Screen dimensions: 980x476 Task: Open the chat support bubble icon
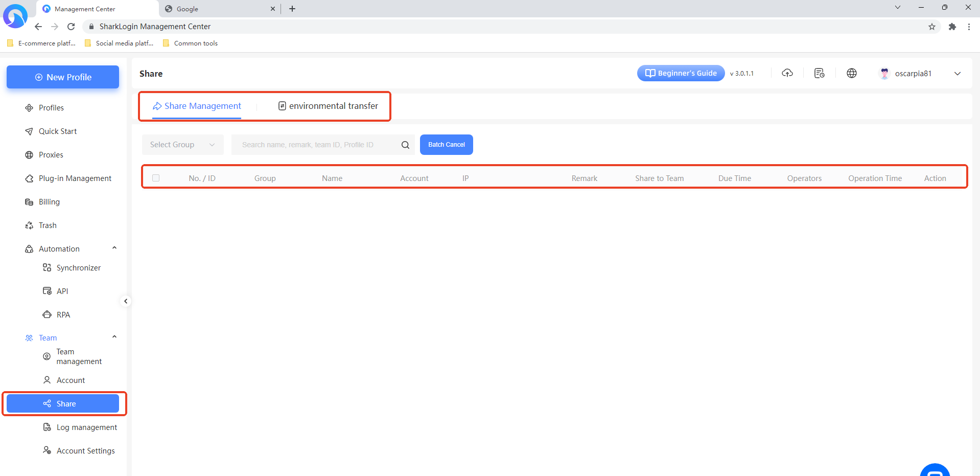point(935,471)
